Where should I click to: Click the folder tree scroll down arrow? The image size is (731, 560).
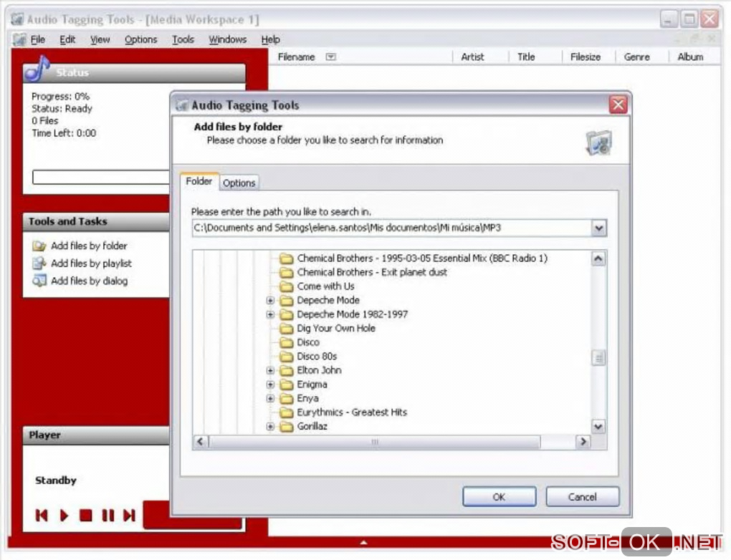point(598,426)
